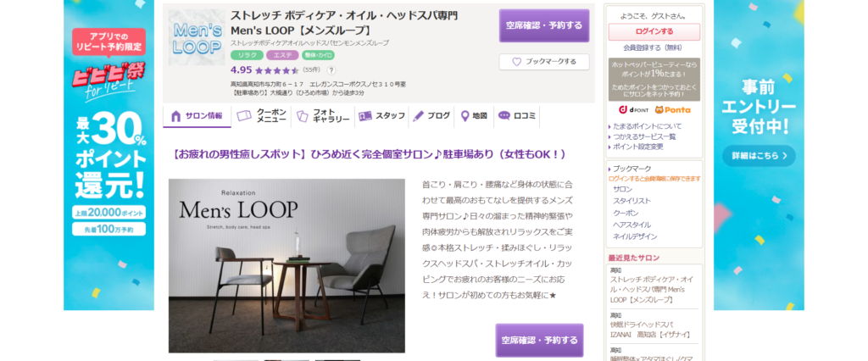This screenshot has width=868, height=361.
Task: Click the サロン bookmark link
Action: pyautogui.click(x=623, y=189)
